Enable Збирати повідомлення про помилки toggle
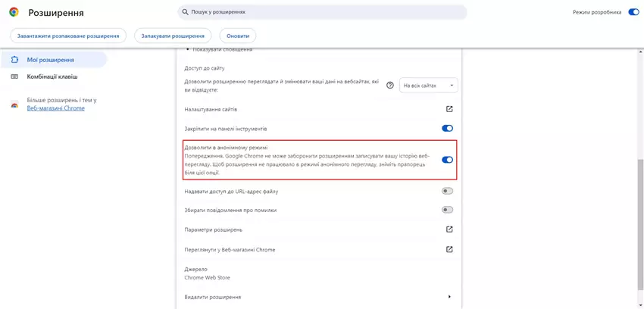This screenshot has height=309, width=644. click(x=447, y=210)
